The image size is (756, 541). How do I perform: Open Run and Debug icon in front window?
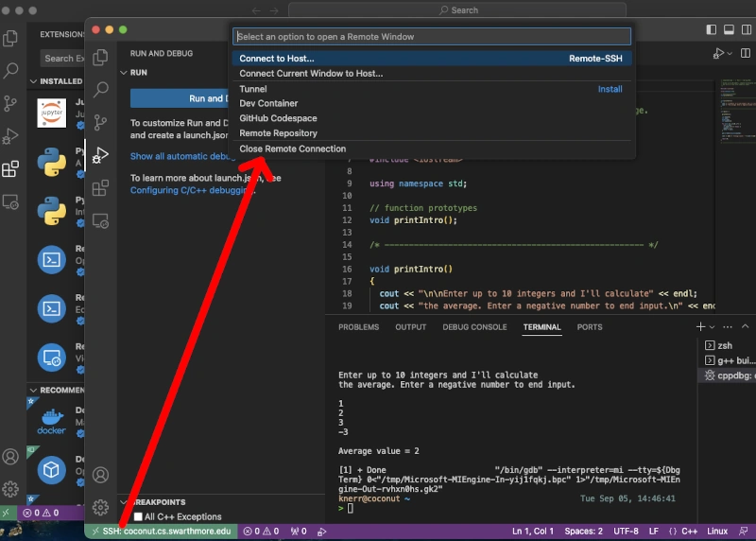100,155
